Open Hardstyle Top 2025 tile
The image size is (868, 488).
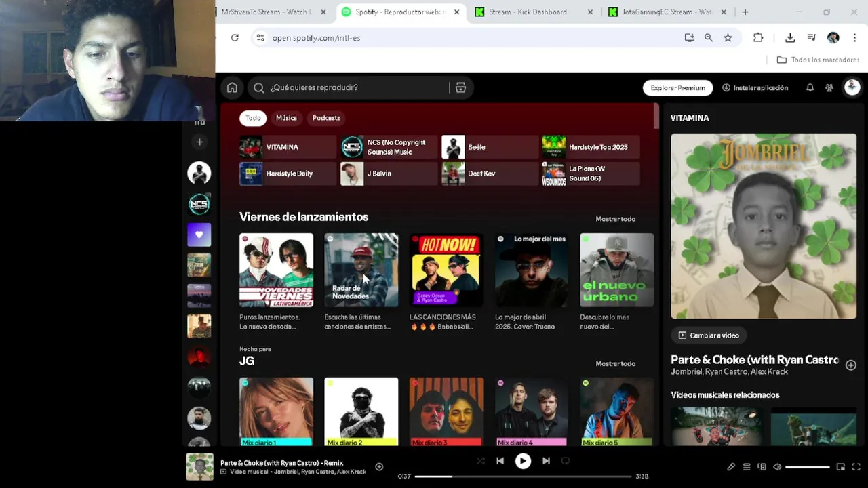click(x=590, y=147)
